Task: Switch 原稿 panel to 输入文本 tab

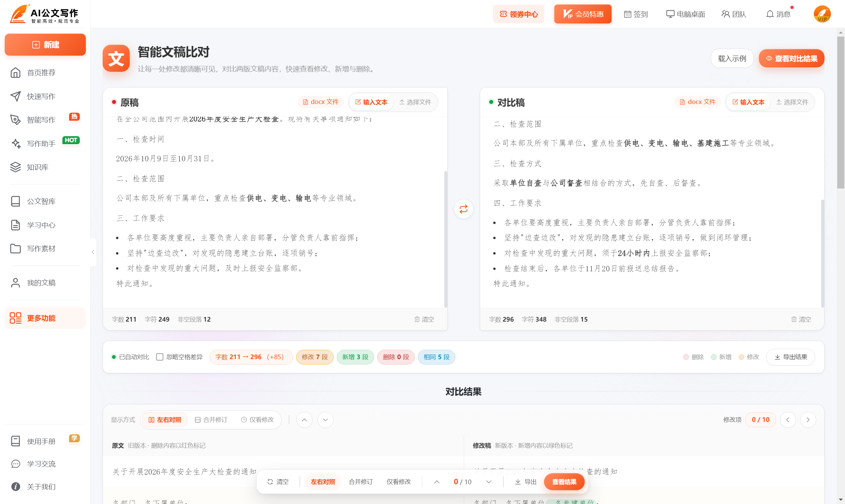Action: (x=371, y=102)
